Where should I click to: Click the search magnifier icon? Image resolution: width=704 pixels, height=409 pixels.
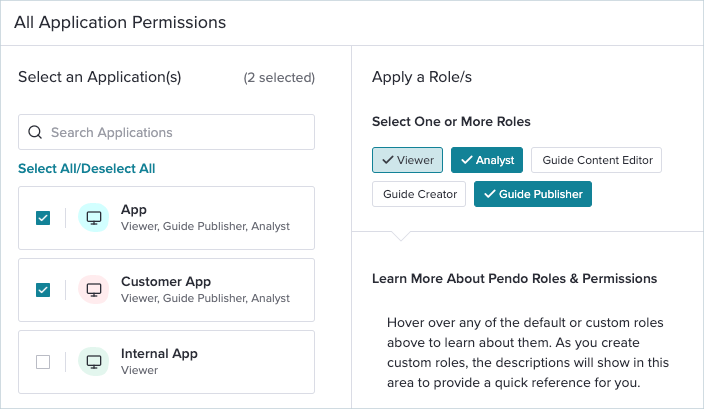tap(35, 132)
